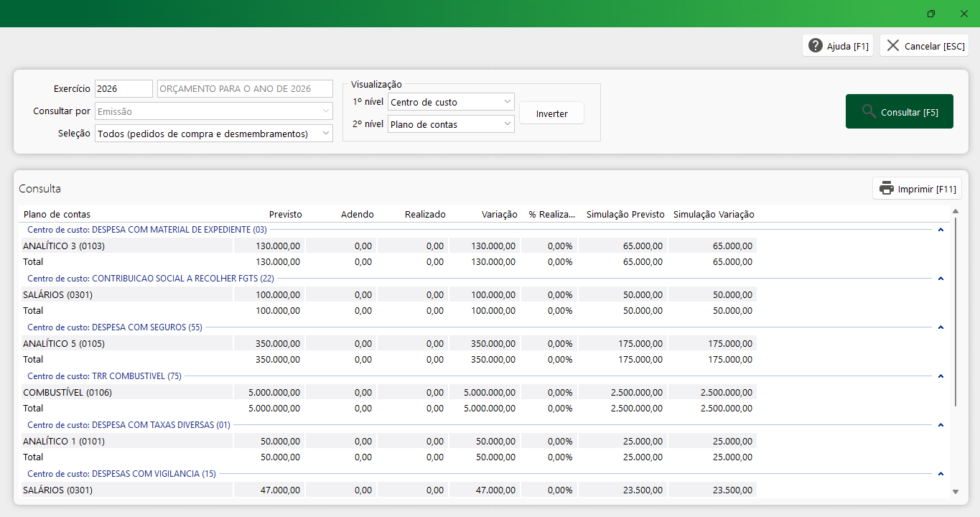This screenshot has height=517, width=980.
Task: Collapse TRR COMBUSTIVEL group chevron
Action: (x=941, y=376)
